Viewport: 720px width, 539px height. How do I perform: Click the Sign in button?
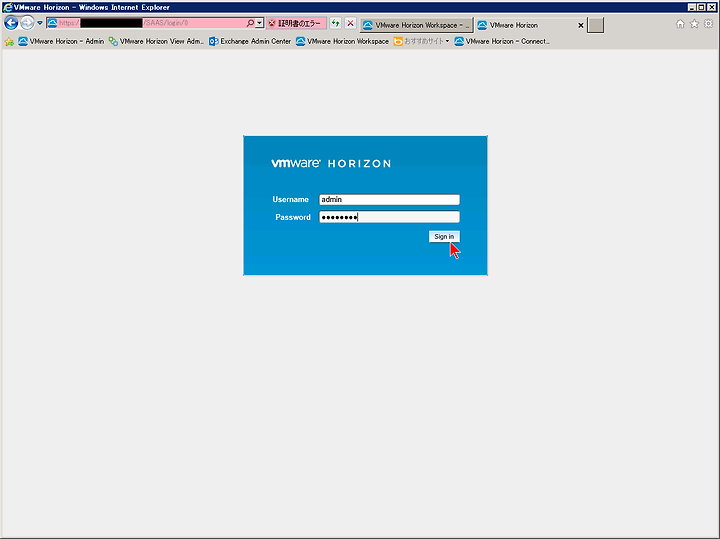coord(444,236)
